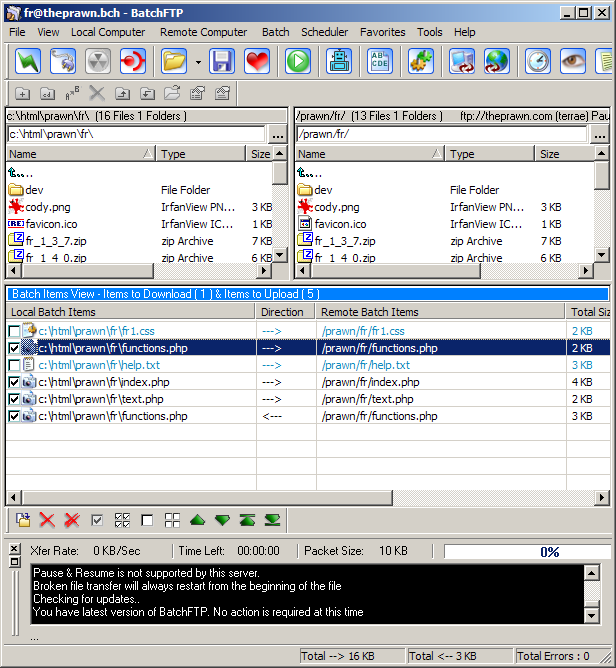This screenshot has height=668, width=616.
Task: Click browse button beside remote path /prawn/fr/
Action: click(599, 134)
